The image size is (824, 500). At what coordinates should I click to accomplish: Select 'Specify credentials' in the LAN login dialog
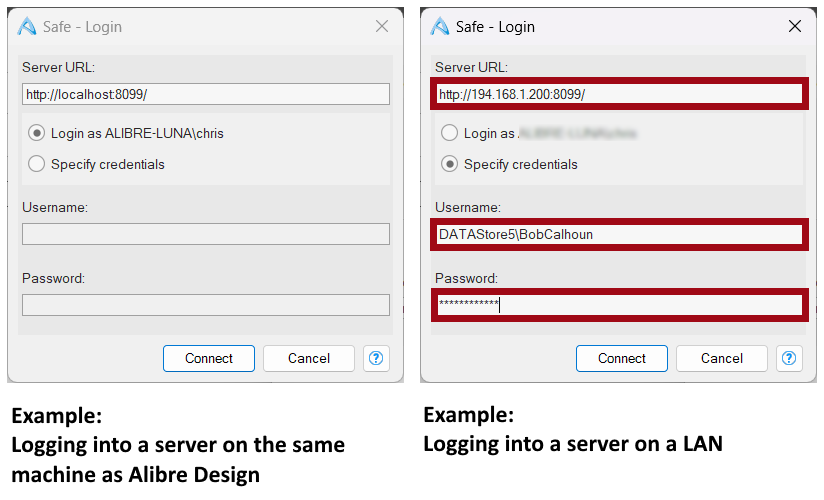(x=450, y=164)
